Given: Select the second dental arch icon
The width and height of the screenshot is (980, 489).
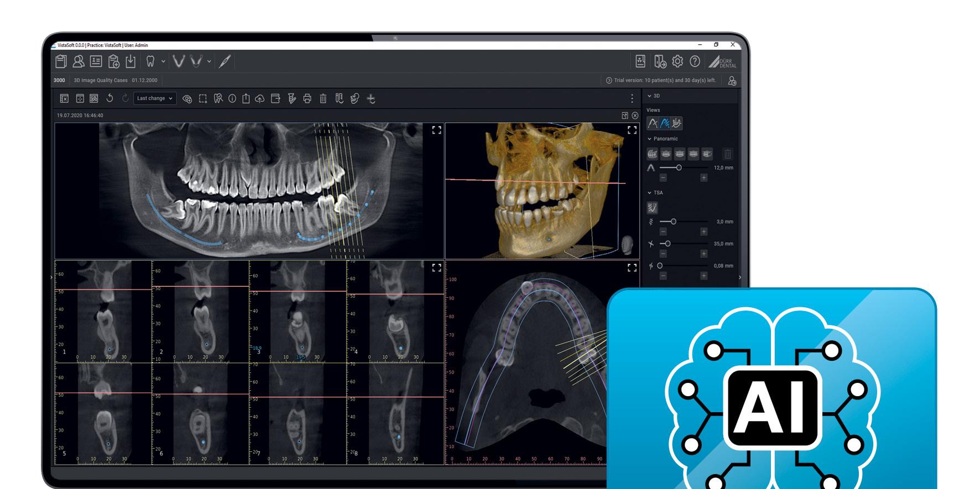Looking at the screenshot, I should [196, 61].
